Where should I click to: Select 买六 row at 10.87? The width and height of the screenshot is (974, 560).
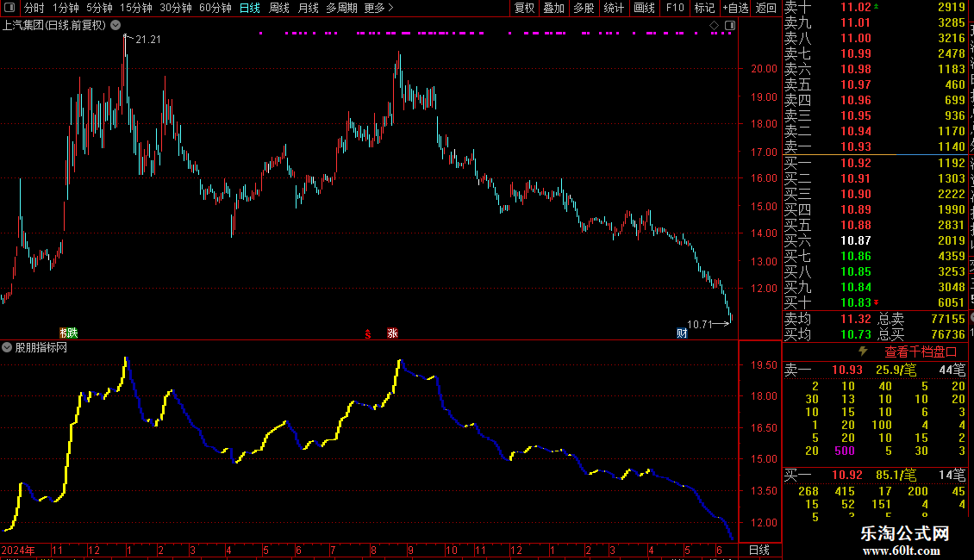click(875, 240)
